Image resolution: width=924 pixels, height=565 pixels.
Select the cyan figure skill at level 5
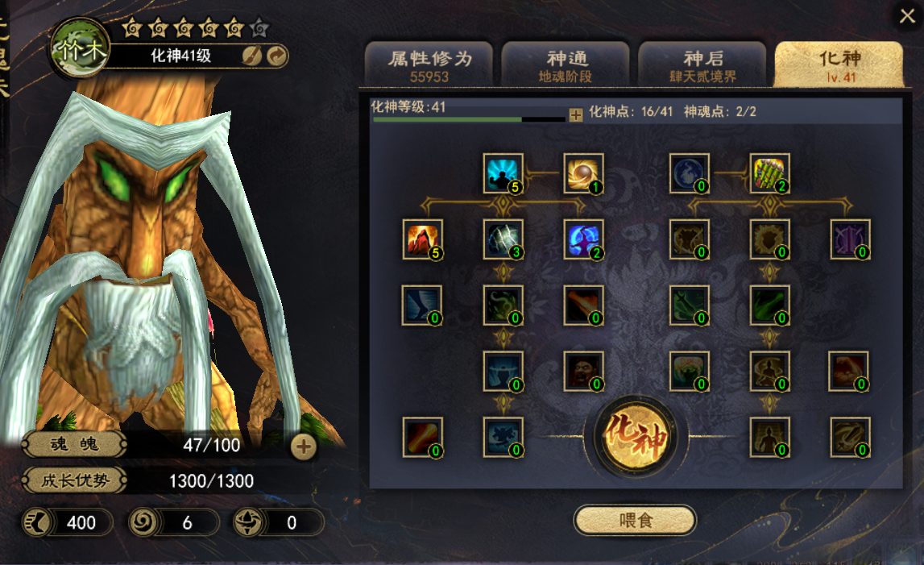coord(503,173)
